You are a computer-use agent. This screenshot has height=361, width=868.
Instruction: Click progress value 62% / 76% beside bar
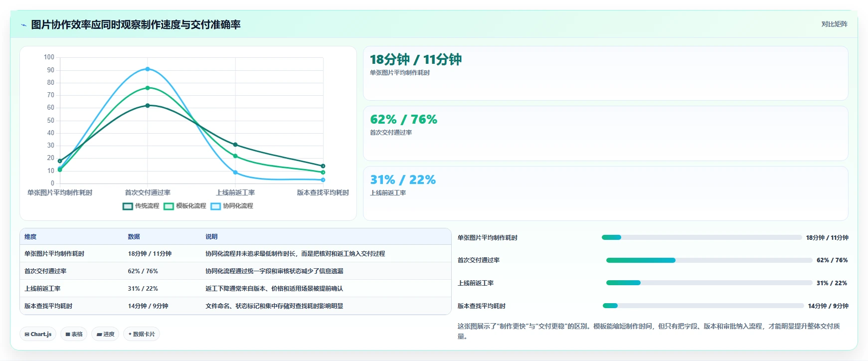[832, 260]
